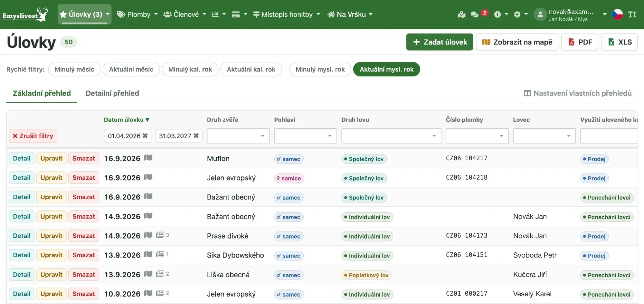
Task: Clear the 01.04.2026 start date
Action: [145, 136]
